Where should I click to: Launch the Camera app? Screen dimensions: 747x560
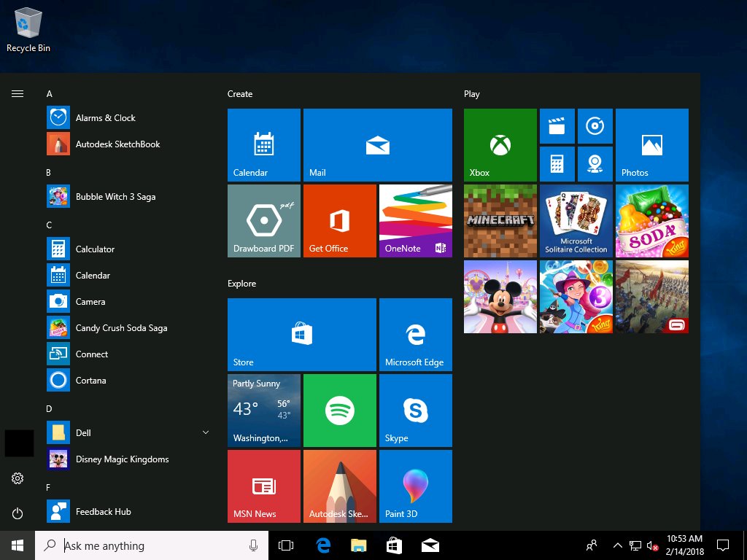pyautogui.click(x=128, y=301)
